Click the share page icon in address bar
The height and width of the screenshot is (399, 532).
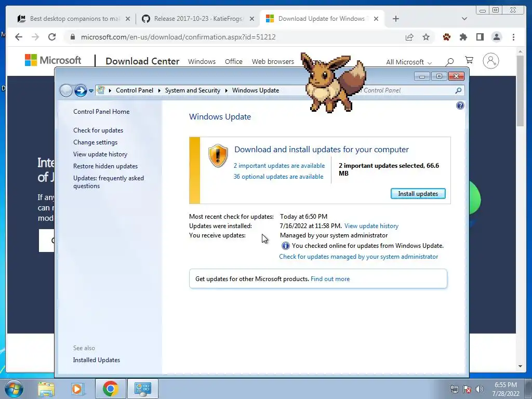(409, 37)
